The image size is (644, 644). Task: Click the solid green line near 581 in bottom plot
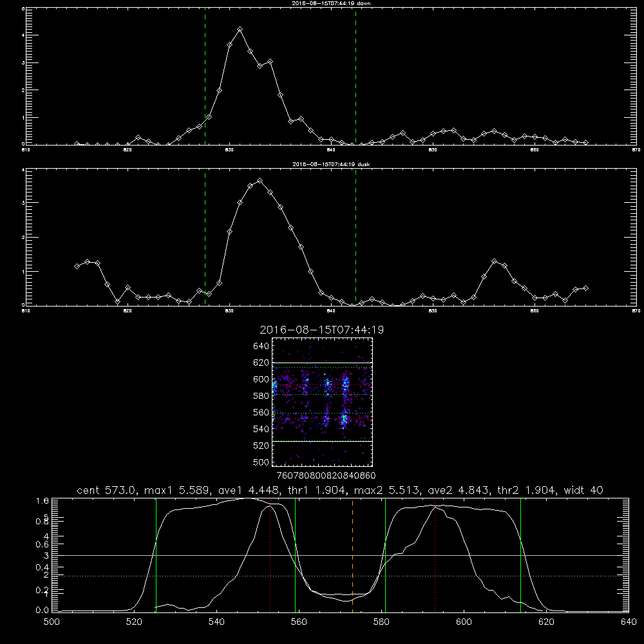pos(385,554)
